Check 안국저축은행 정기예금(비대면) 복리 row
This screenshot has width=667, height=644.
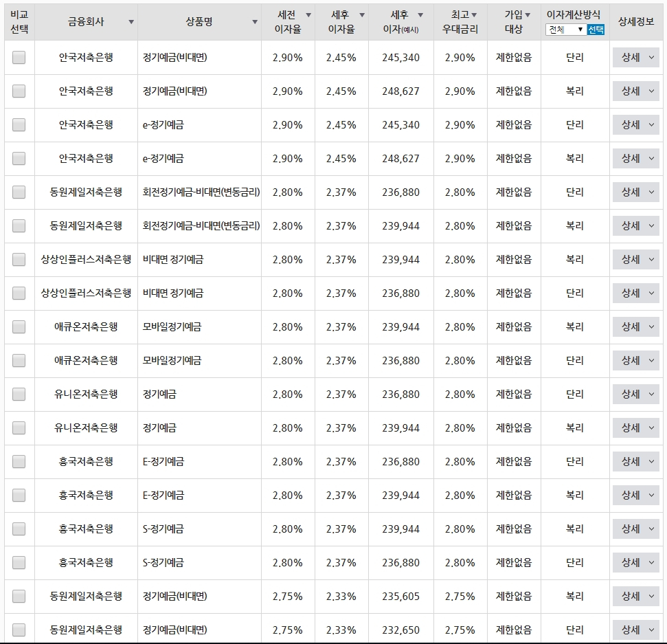point(19,91)
